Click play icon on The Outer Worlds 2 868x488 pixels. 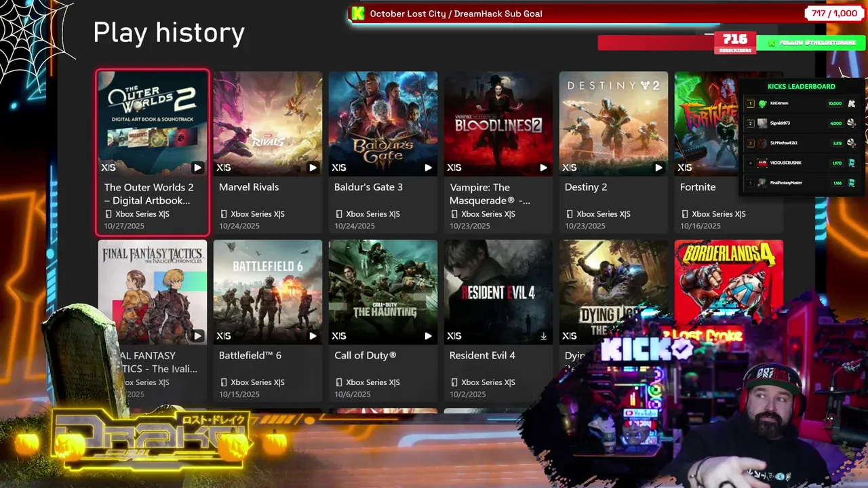pos(197,167)
